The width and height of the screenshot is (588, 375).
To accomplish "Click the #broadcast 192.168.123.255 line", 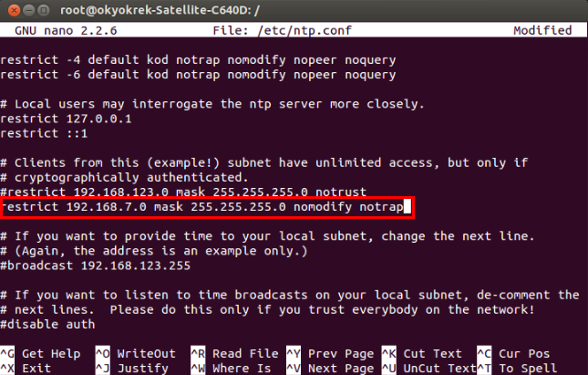I will (95, 266).
